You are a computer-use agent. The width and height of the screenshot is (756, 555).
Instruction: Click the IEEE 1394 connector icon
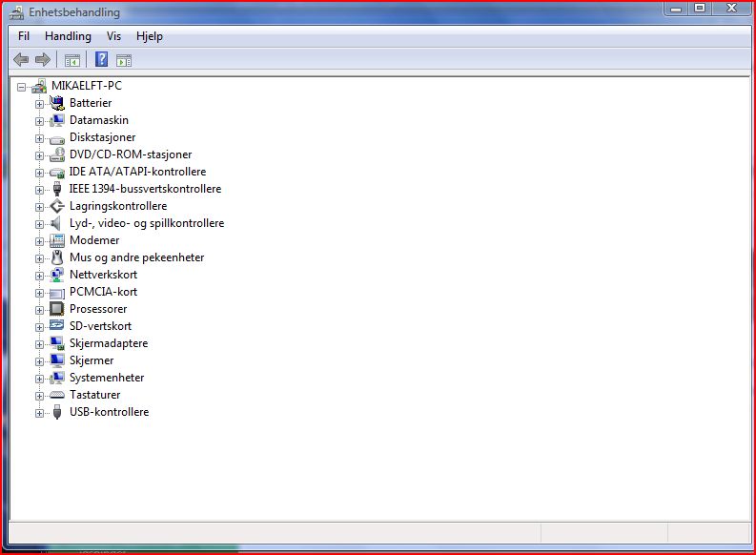point(57,189)
